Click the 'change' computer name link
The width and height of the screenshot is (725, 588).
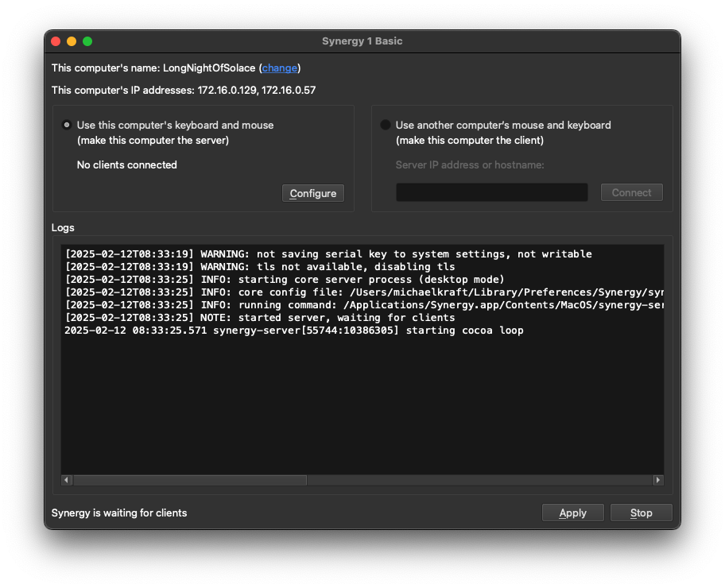[279, 68]
